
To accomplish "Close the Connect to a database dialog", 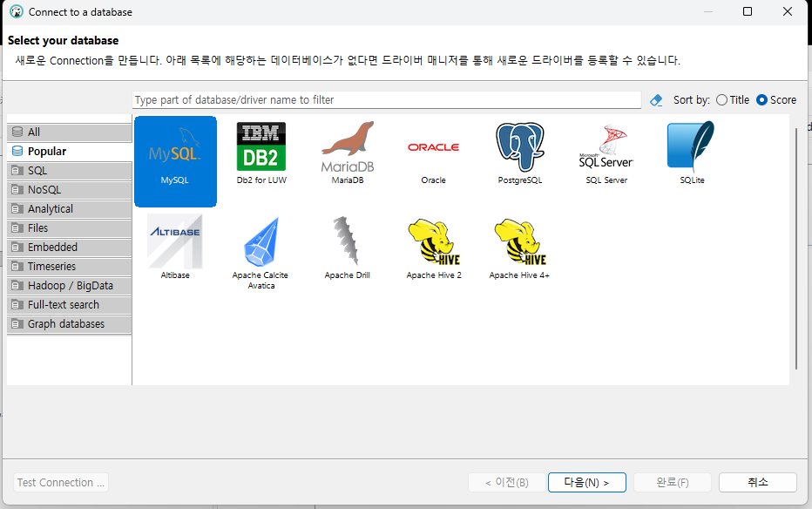I will click(787, 11).
